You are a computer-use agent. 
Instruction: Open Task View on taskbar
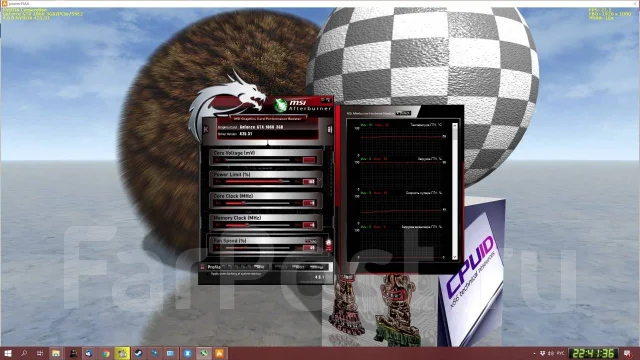[40, 353]
